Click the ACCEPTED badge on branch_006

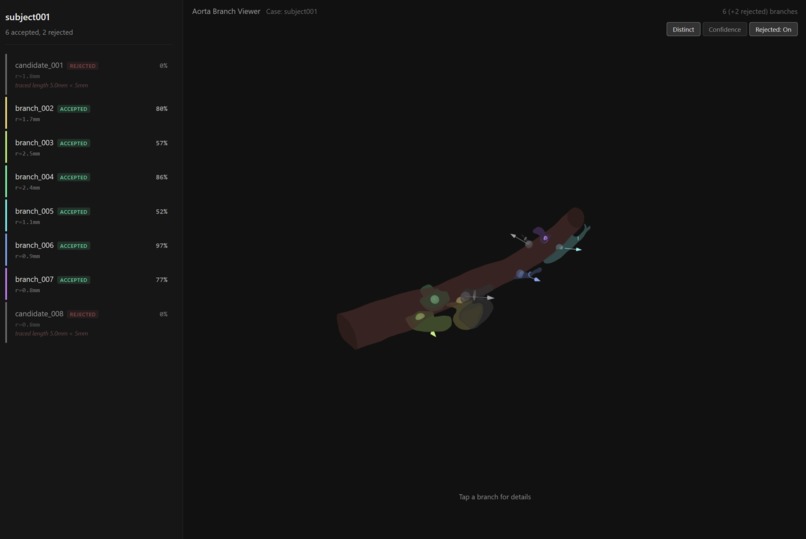click(74, 246)
